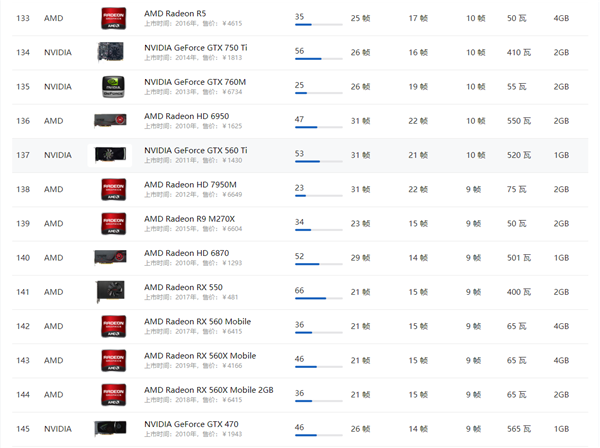Open the NVIDIA GeForce GTX 560 Ti link

click(196, 150)
